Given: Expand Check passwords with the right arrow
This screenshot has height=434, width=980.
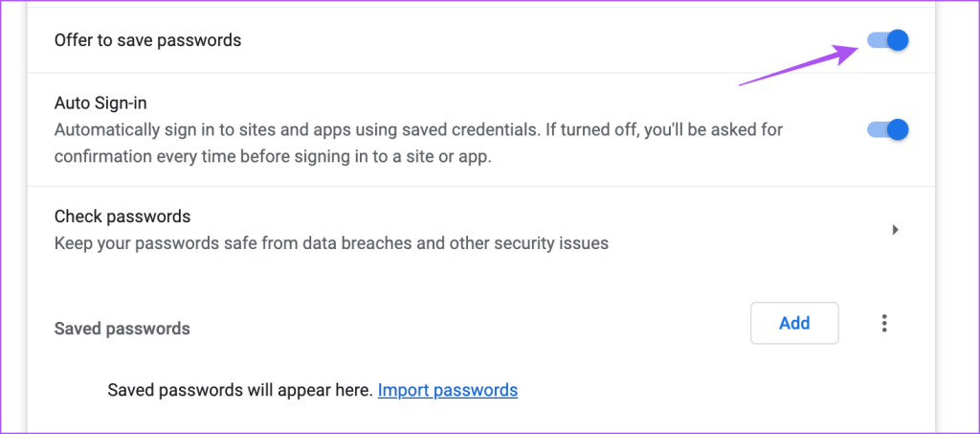Looking at the screenshot, I should pyautogui.click(x=895, y=230).
